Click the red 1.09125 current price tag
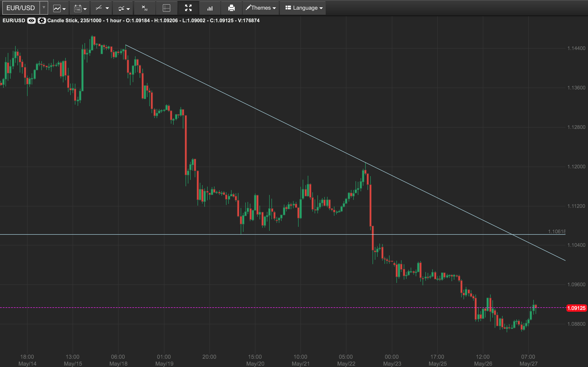588x367 pixels. (x=576, y=308)
